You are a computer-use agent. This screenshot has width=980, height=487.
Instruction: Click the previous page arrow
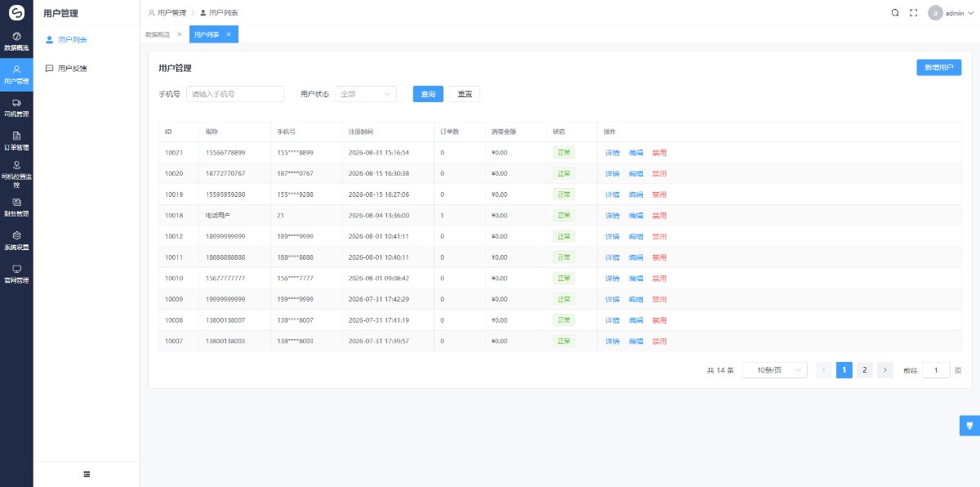click(824, 370)
